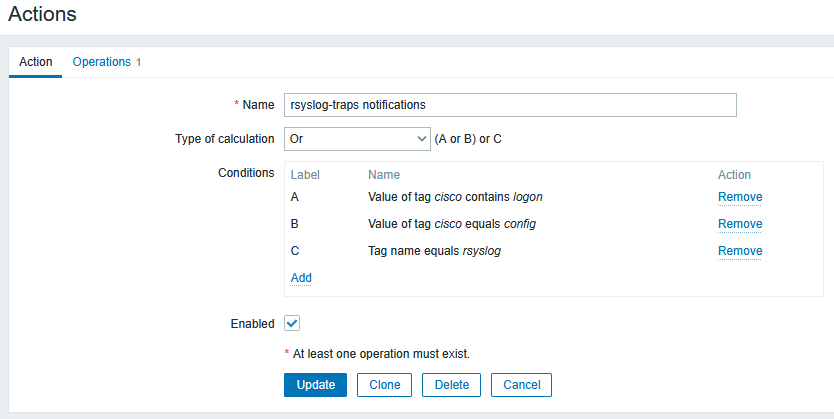The height and width of the screenshot is (419, 834).
Task: Click the action Name input field
Action: 510,105
